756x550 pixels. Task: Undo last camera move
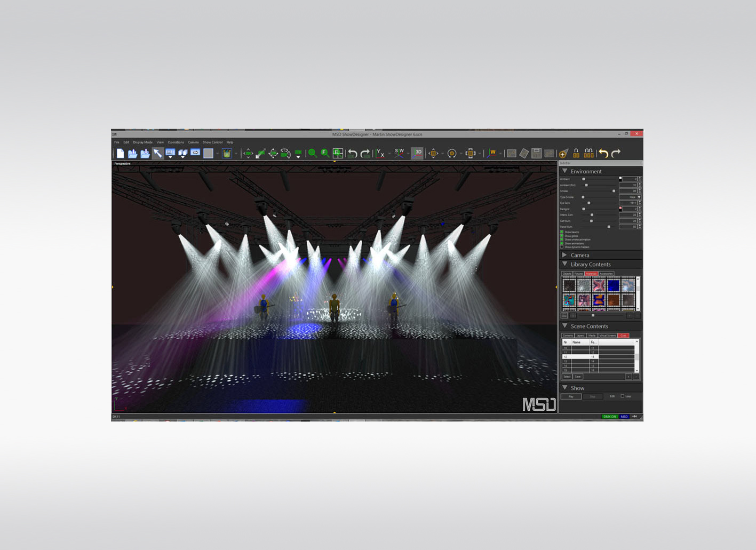[352, 154]
